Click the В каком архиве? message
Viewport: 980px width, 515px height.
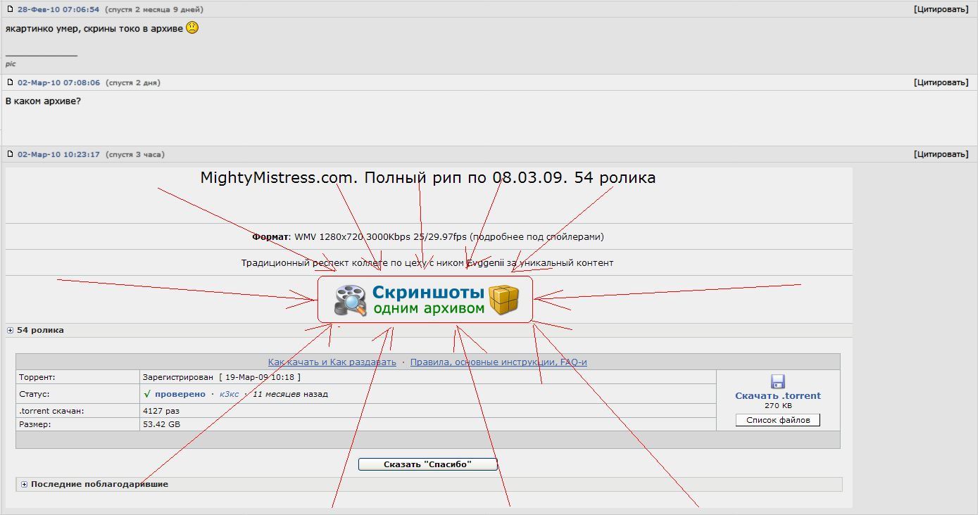(x=43, y=101)
